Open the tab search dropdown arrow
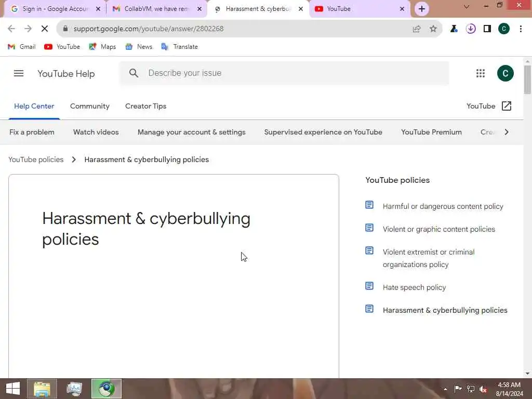 click(x=467, y=6)
